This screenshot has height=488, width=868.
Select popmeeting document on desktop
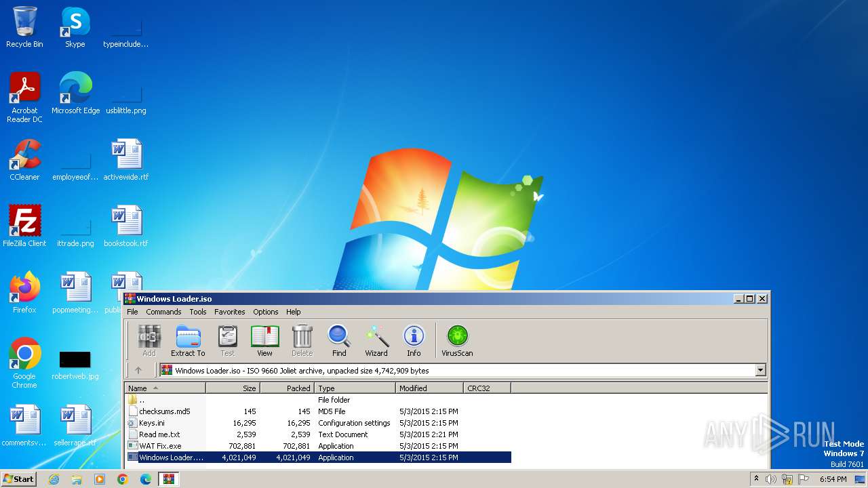click(75, 293)
